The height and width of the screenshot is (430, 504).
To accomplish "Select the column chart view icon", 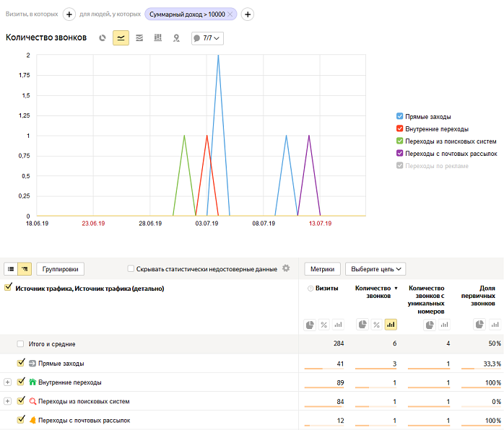I will (x=157, y=38).
